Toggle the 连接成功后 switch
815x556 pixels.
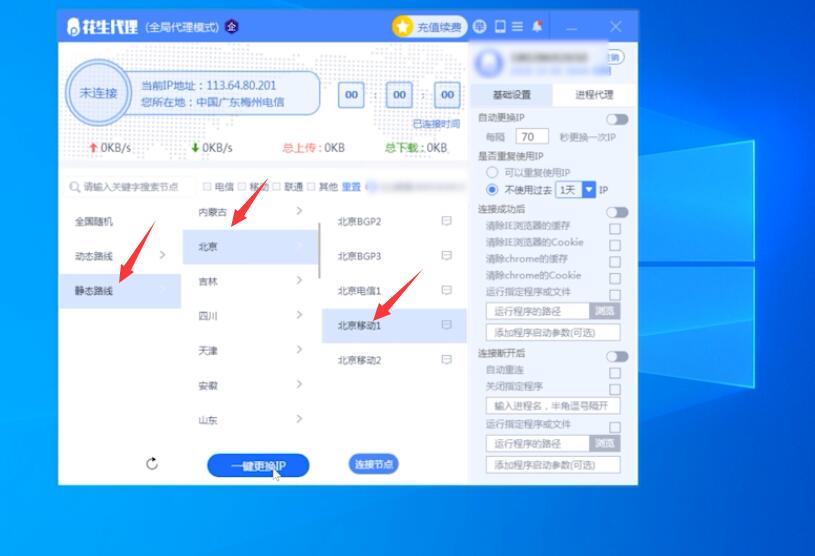click(617, 212)
